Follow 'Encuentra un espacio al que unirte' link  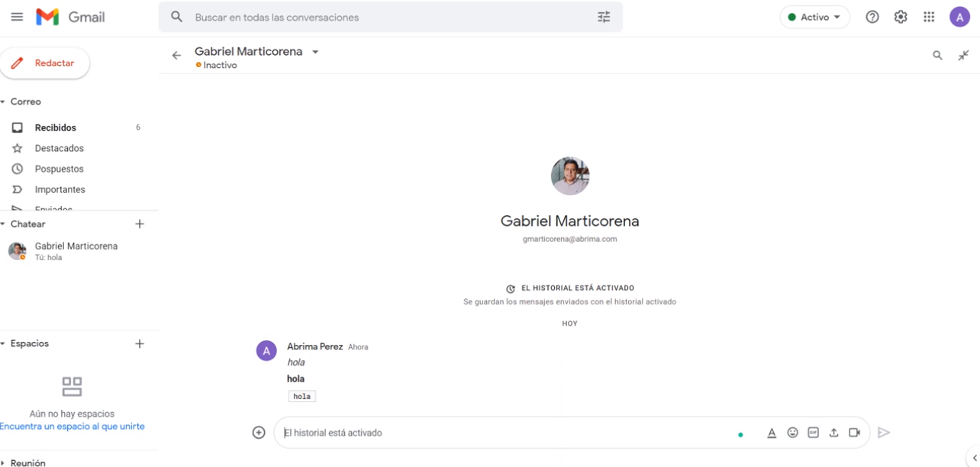pos(72,427)
